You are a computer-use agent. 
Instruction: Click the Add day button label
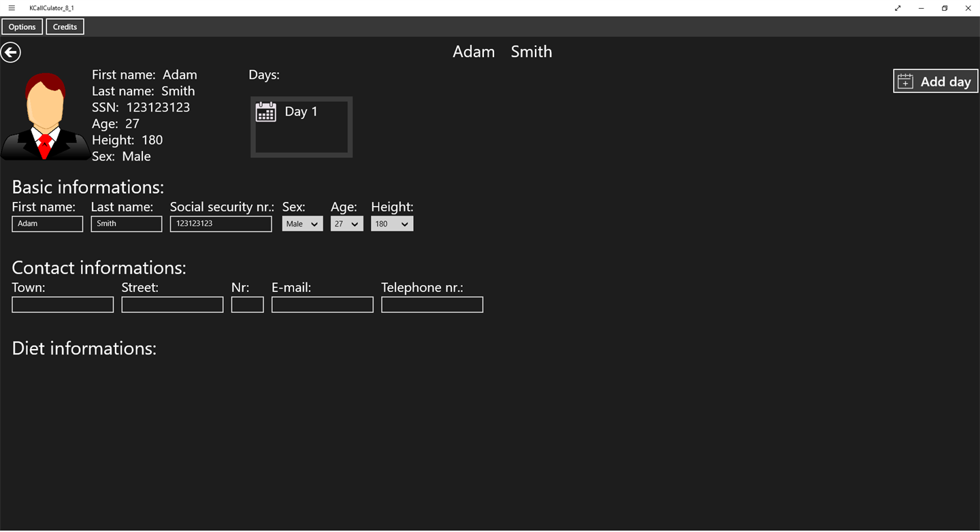click(x=945, y=82)
